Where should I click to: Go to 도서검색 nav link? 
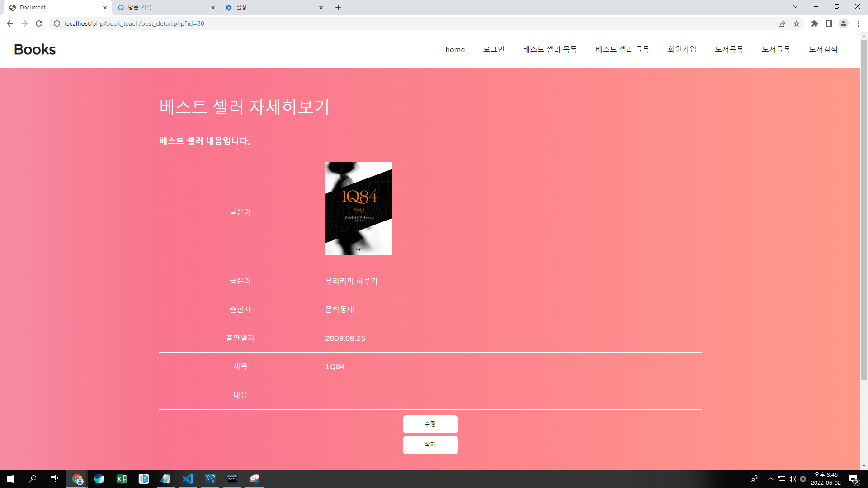[823, 49]
